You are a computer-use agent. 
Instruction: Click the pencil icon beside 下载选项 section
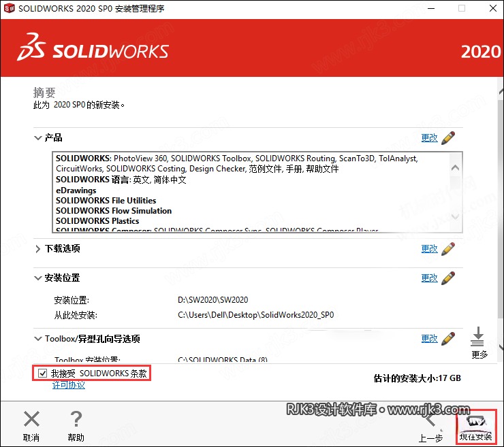[x=448, y=249]
